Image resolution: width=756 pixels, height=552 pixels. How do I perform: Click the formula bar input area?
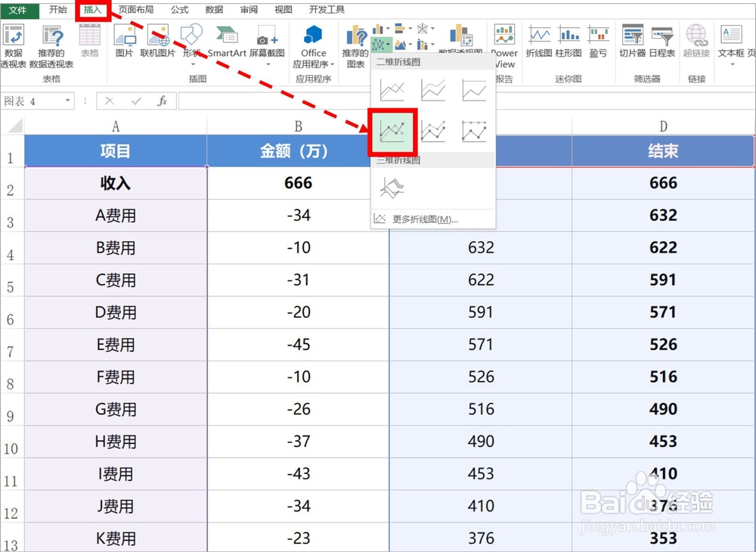coord(466,101)
